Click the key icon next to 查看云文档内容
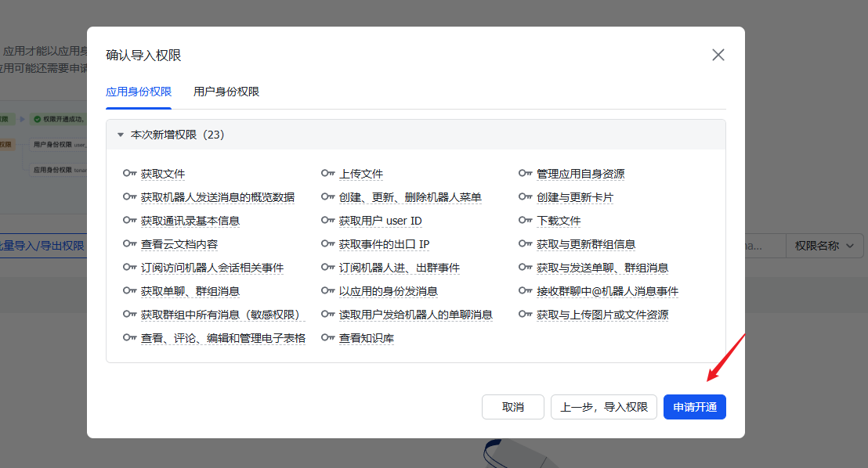Image resolution: width=868 pixels, height=468 pixels. tap(129, 243)
